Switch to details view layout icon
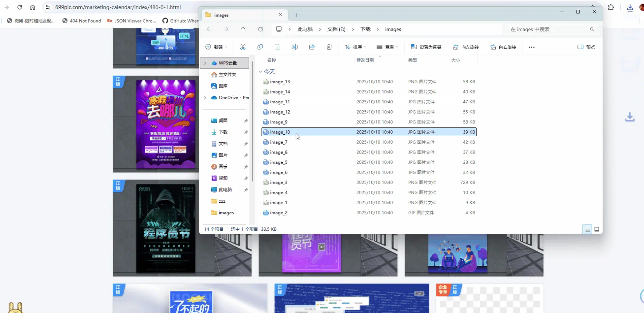 pos(587,229)
